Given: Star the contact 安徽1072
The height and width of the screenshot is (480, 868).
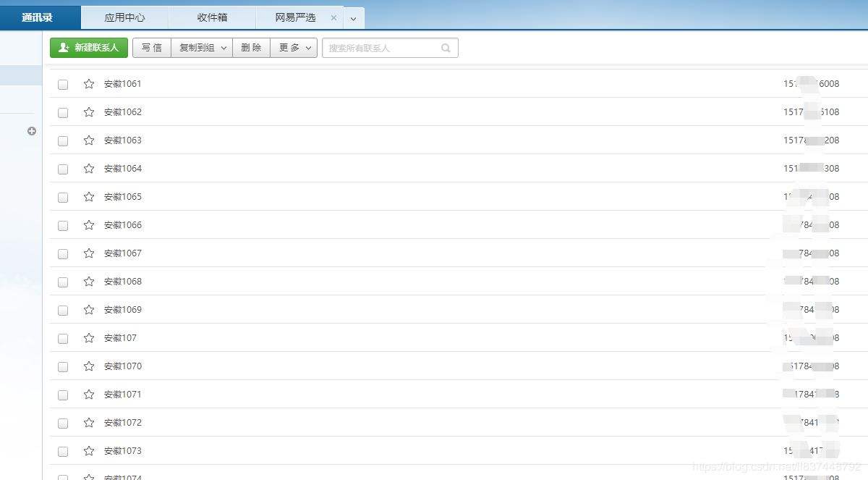Looking at the screenshot, I should 89,423.
